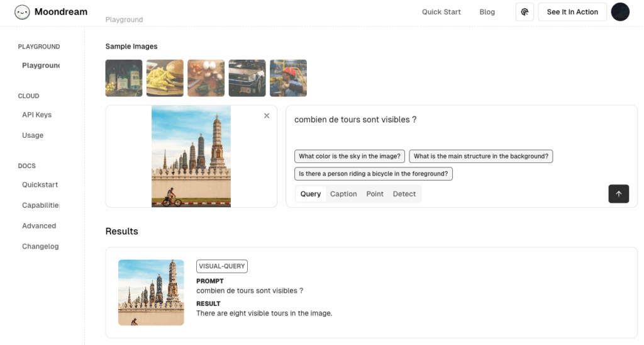Click the Moondream logo icon
The image size is (644, 345).
22,12
